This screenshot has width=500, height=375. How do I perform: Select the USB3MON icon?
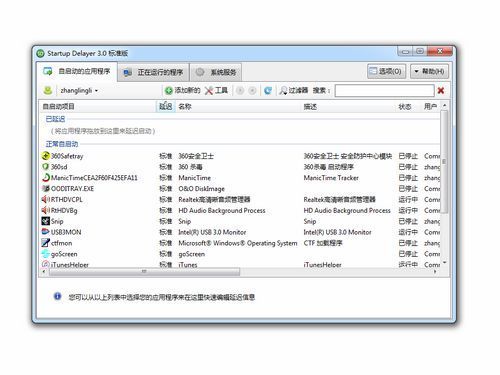45,232
